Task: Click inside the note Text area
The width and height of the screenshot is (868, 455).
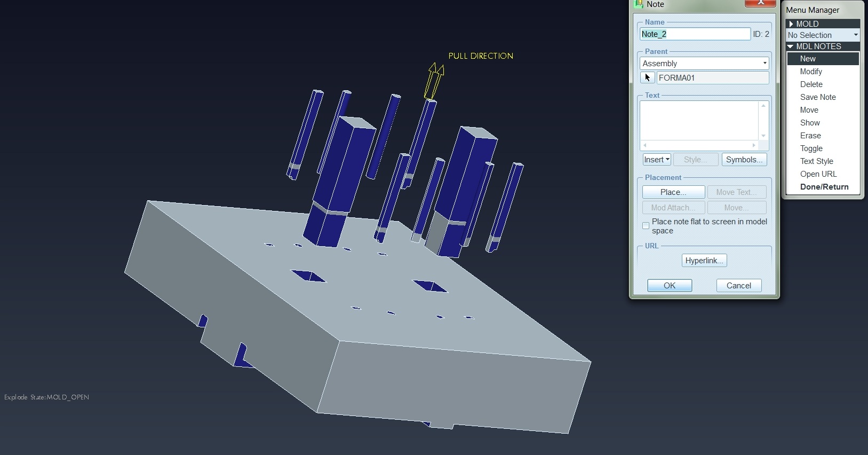Action: click(x=699, y=121)
